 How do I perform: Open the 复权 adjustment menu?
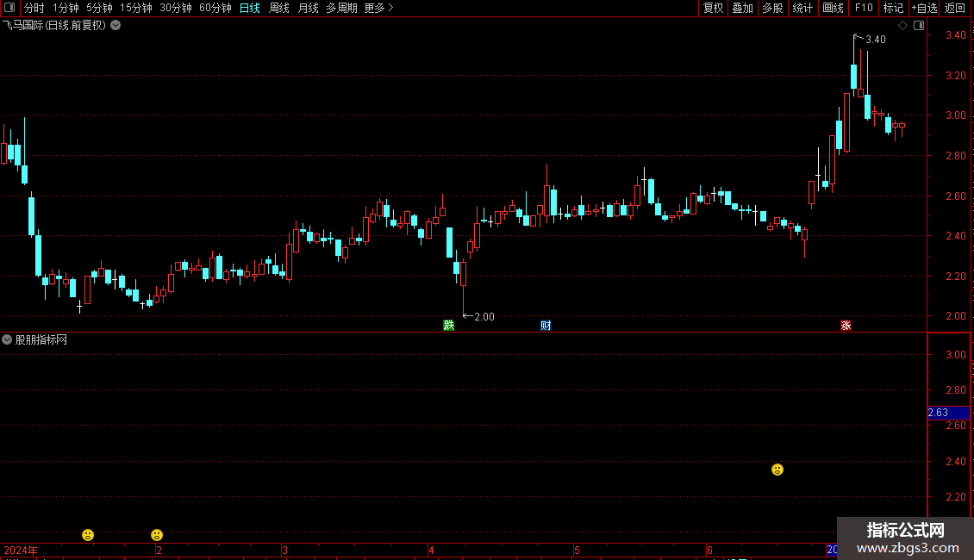pos(713,8)
